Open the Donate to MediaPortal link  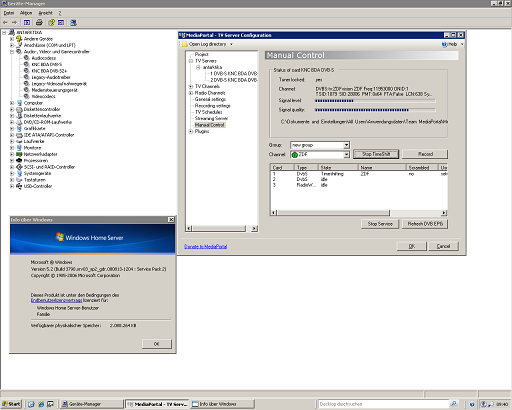[x=206, y=247]
